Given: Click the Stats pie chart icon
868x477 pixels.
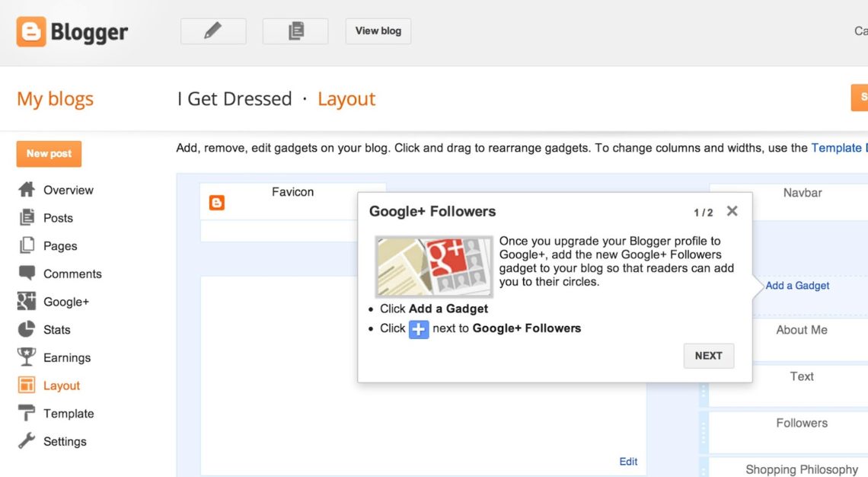Looking at the screenshot, I should pos(27,329).
